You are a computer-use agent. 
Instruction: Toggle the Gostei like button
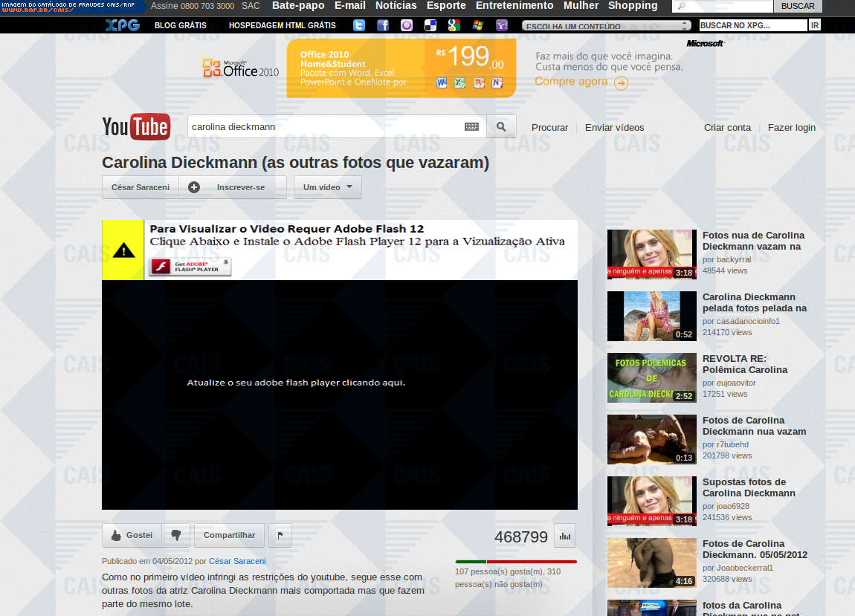pyautogui.click(x=132, y=535)
